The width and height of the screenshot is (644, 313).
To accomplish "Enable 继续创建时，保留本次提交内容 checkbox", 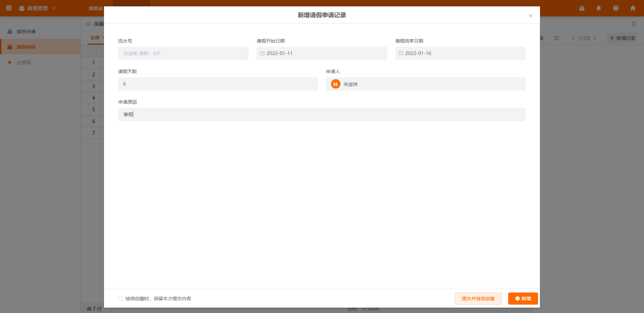I will coord(120,299).
